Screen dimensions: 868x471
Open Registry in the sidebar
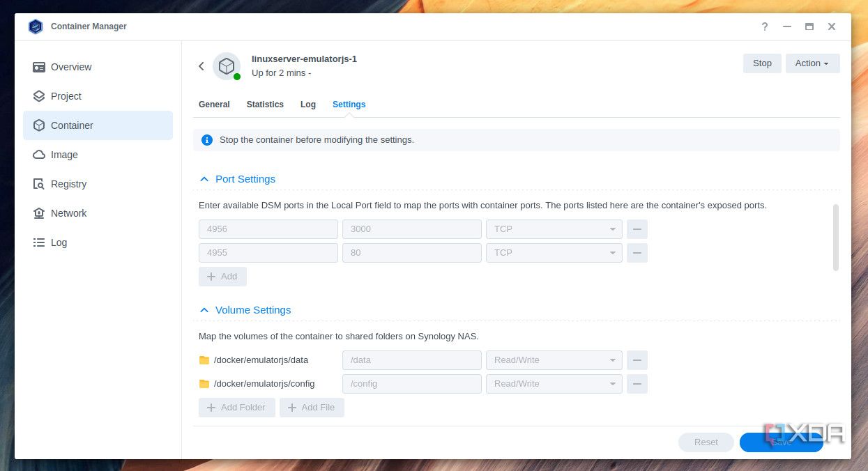click(x=98, y=184)
